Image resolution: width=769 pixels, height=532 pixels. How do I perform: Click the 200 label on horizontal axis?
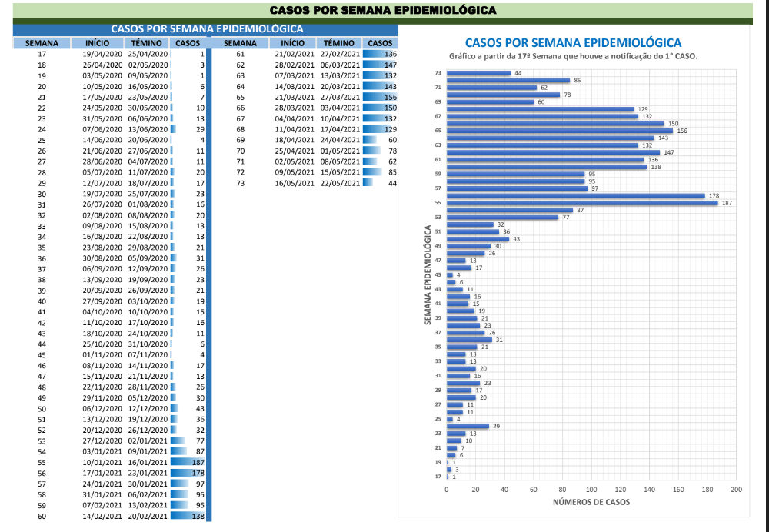point(736,489)
